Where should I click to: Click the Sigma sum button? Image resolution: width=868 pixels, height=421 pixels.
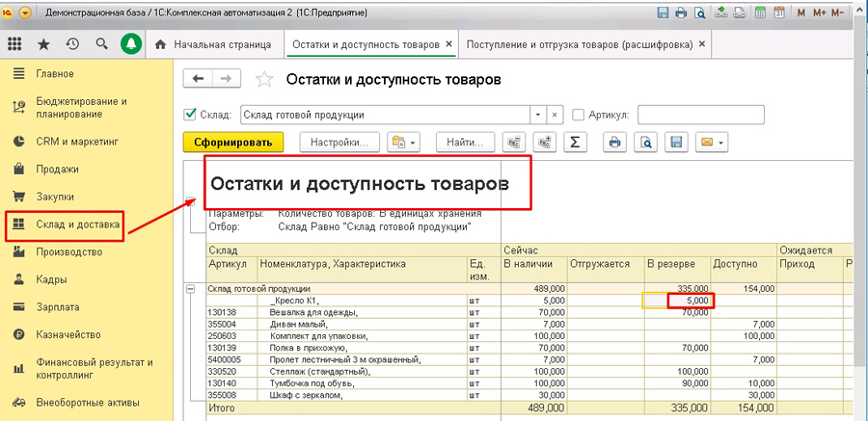(x=575, y=143)
